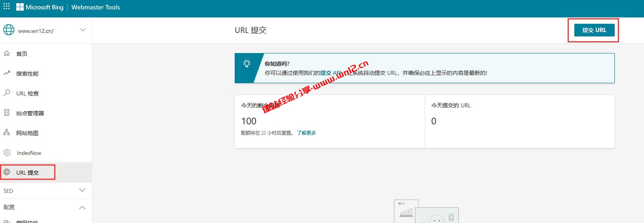The image size is (644, 223).
Task: Click the lightbulb tip icon
Action: click(x=247, y=63)
